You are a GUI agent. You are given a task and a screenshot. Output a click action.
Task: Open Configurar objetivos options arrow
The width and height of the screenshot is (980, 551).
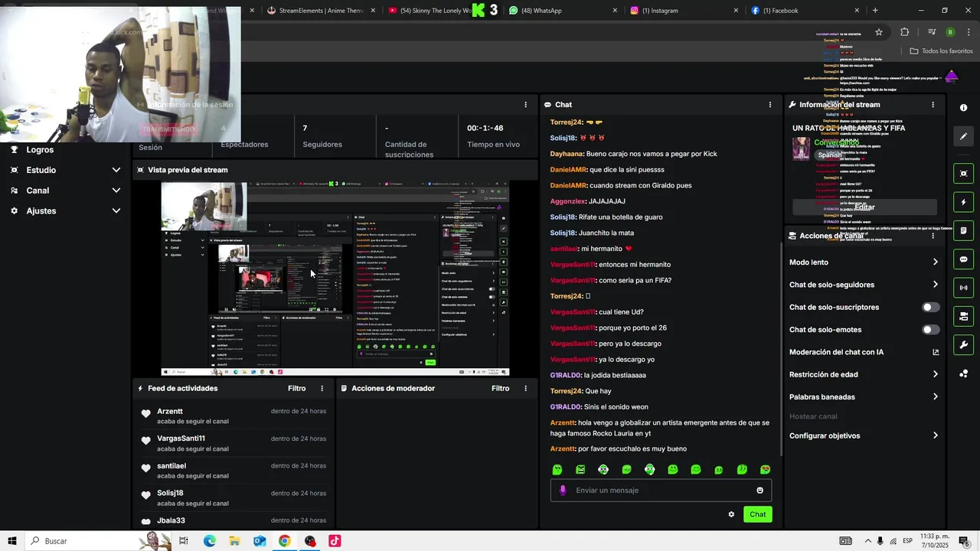coord(935,436)
